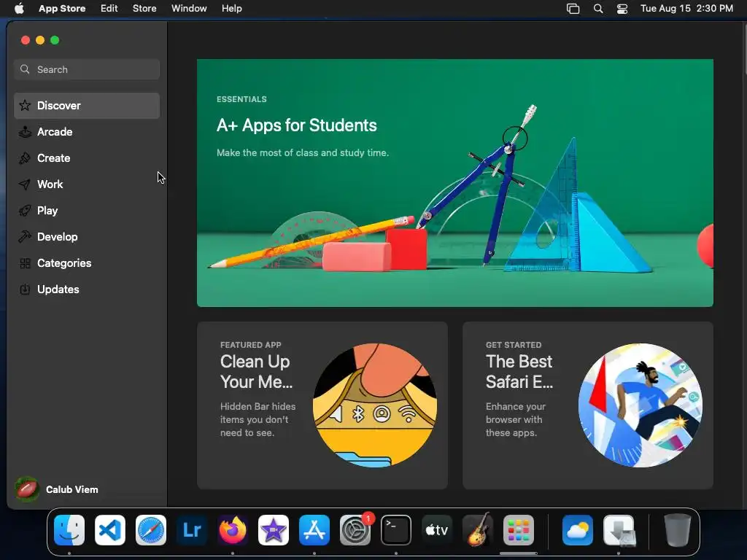Open the Help menu
This screenshot has height=560, width=747.
231,9
